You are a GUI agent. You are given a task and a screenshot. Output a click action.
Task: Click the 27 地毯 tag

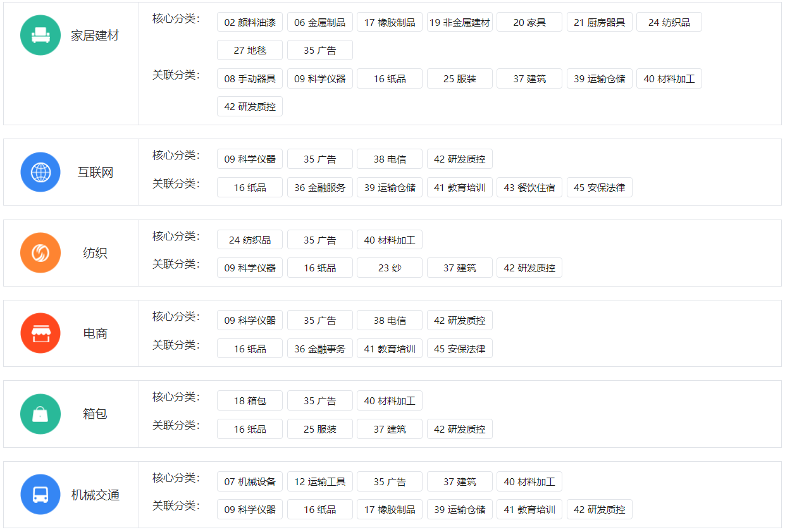(250, 50)
